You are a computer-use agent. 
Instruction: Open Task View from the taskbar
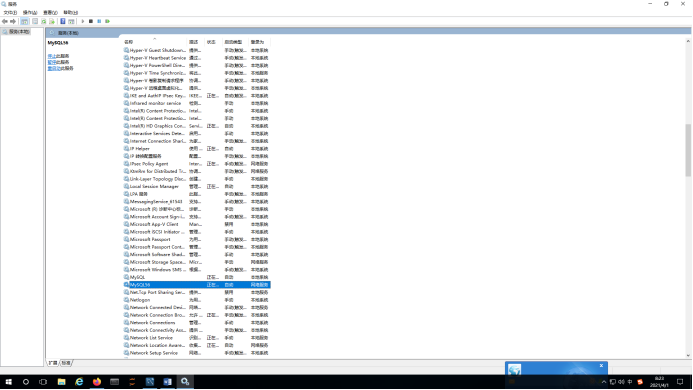tap(43, 382)
